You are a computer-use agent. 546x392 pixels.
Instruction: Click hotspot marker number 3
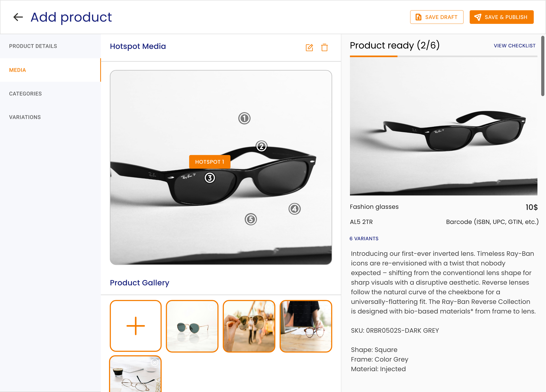pos(210,178)
